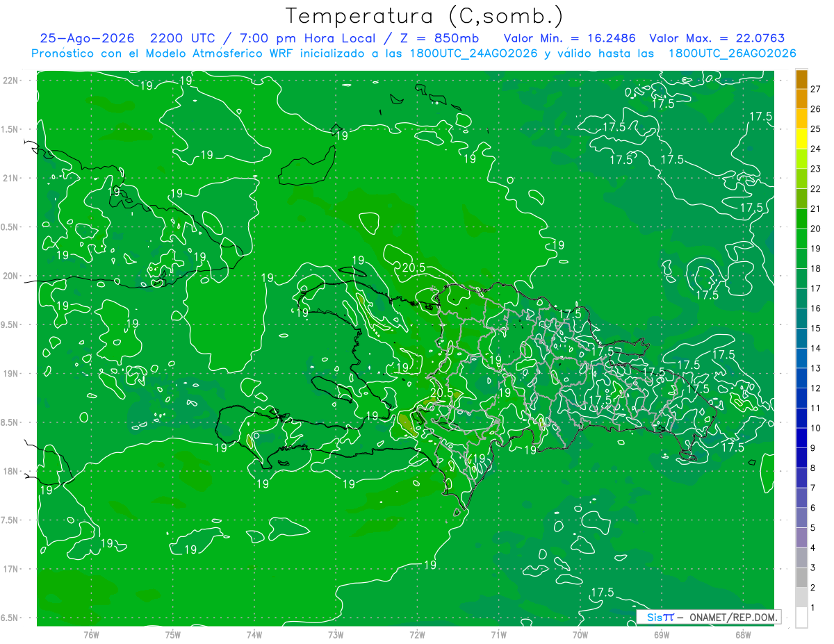Click the colorbar scale label '4'

click(813, 548)
